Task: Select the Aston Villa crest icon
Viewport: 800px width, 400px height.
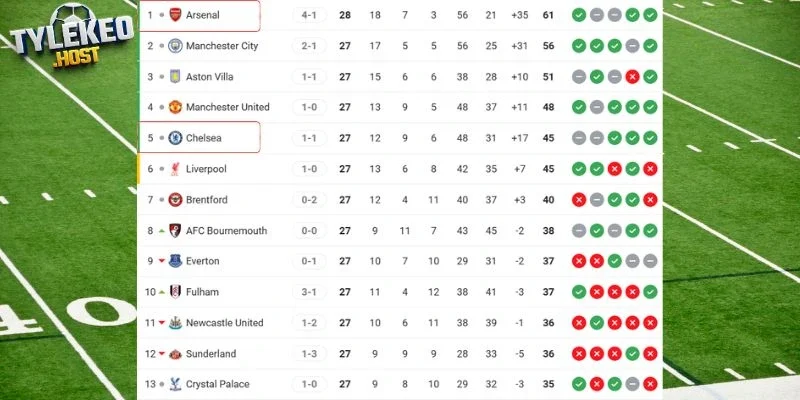Action: point(175,77)
